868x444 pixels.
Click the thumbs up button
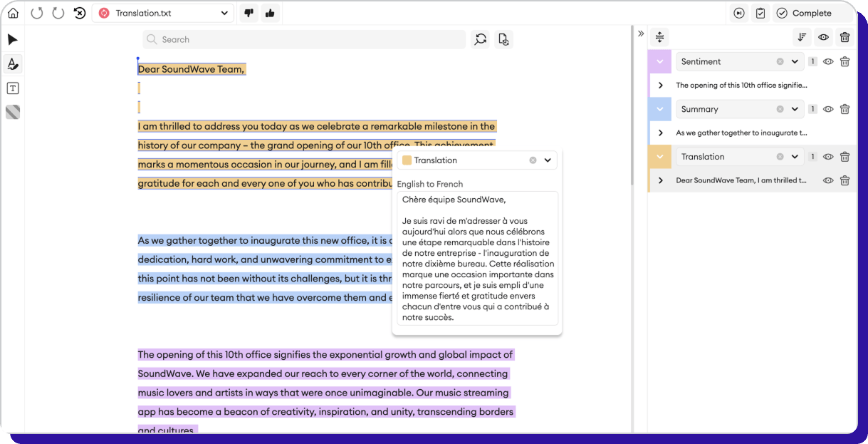pyautogui.click(x=269, y=13)
